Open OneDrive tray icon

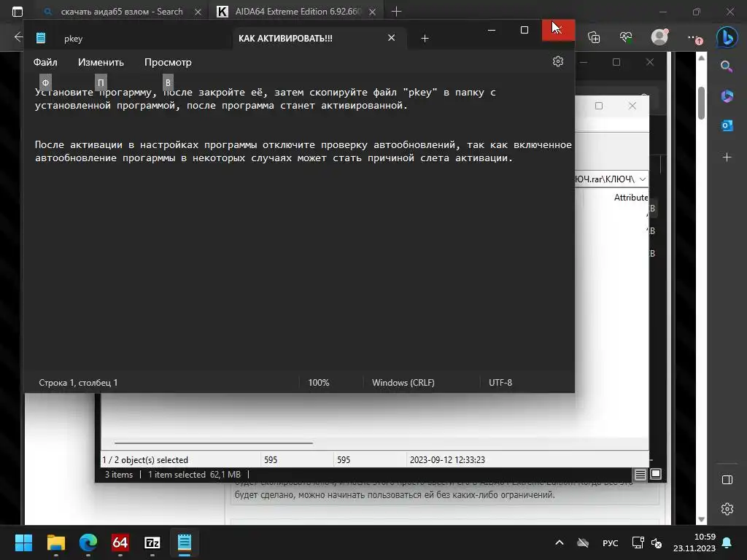coord(583,542)
